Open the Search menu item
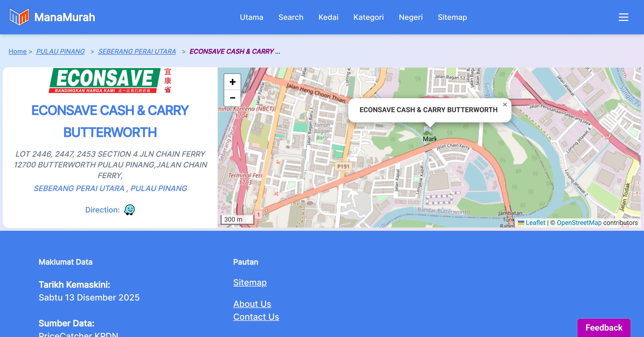The image size is (644, 337). click(291, 17)
